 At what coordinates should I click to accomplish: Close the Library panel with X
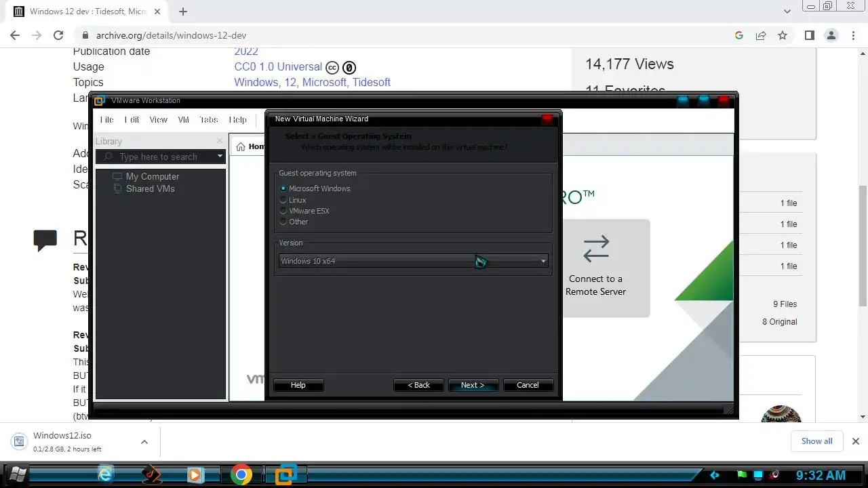point(219,141)
